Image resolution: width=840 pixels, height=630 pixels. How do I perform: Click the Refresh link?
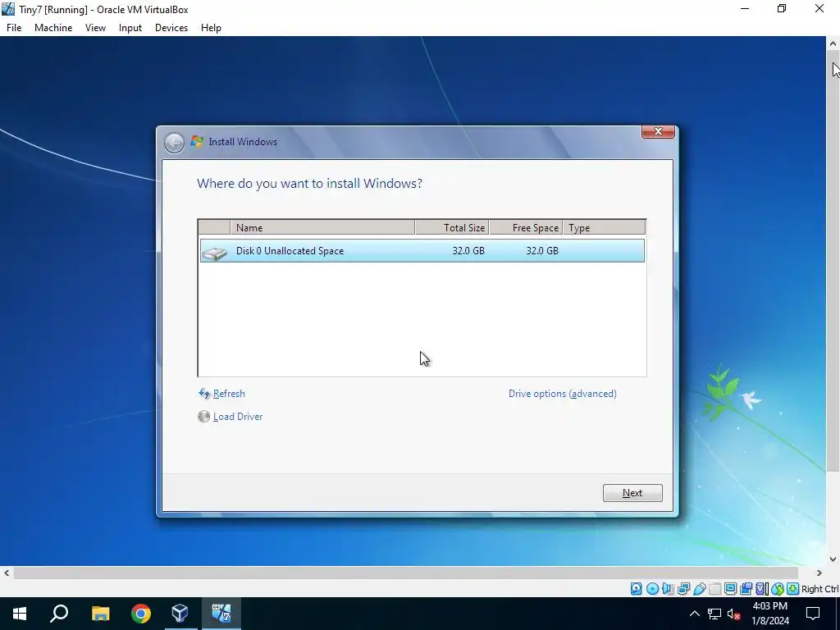tap(229, 394)
